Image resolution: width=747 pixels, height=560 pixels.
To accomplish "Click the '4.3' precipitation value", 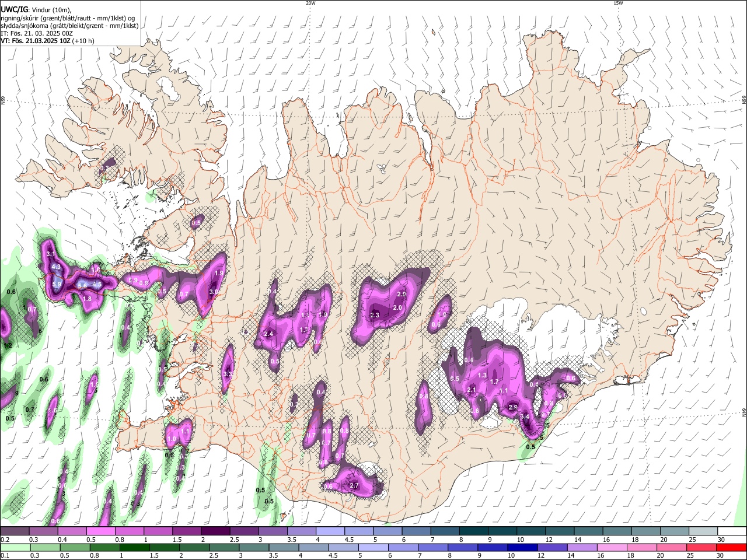I will coord(57,267).
